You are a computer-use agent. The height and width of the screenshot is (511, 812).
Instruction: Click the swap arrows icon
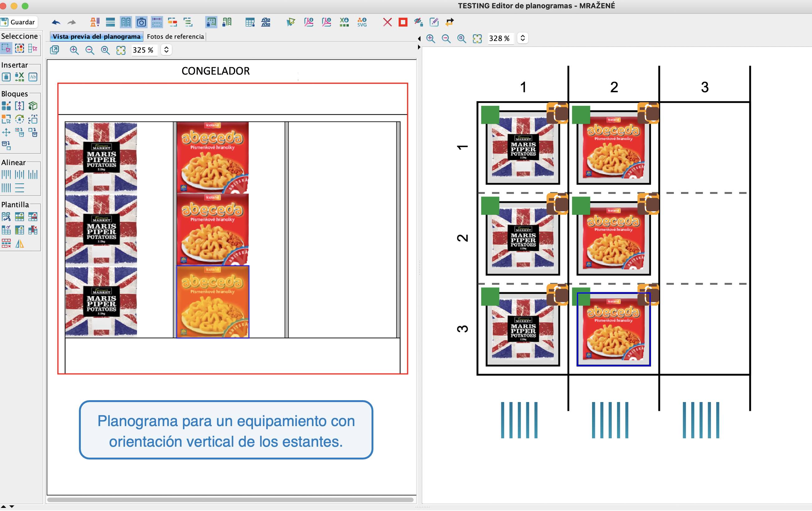coord(450,22)
